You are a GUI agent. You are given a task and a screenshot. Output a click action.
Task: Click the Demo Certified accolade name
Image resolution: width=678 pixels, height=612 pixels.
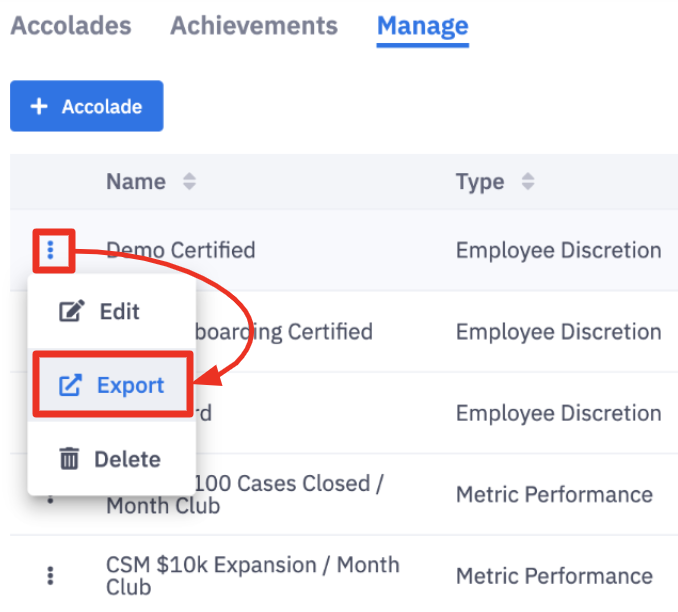point(181,250)
